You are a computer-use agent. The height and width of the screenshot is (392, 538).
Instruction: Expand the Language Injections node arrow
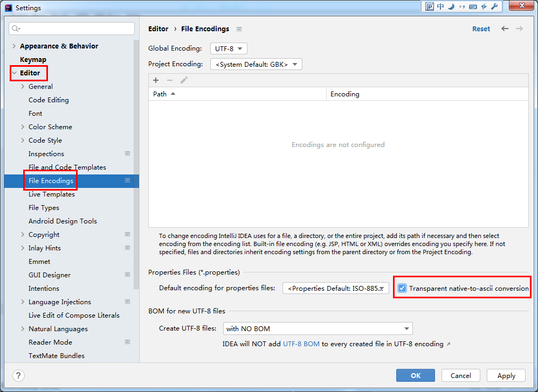pos(23,302)
